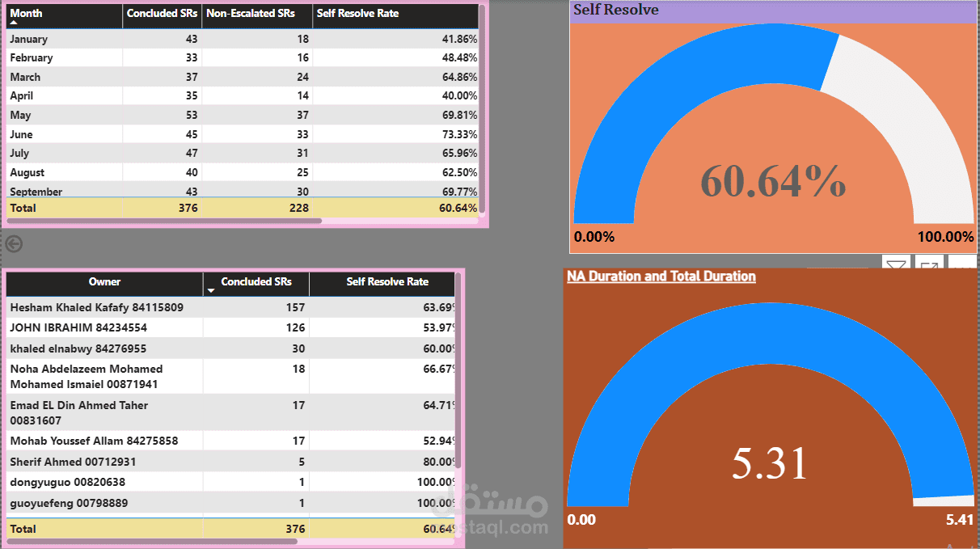Click horizontal scrollbar under monthly table
980x549 pixels.
click(165, 220)
